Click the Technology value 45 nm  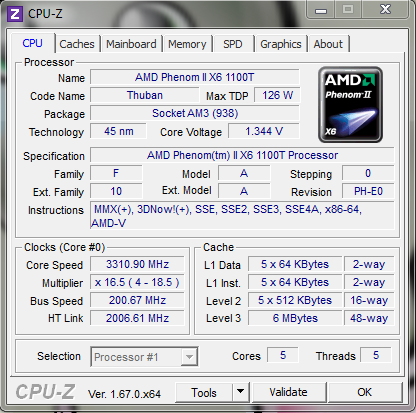118,131
